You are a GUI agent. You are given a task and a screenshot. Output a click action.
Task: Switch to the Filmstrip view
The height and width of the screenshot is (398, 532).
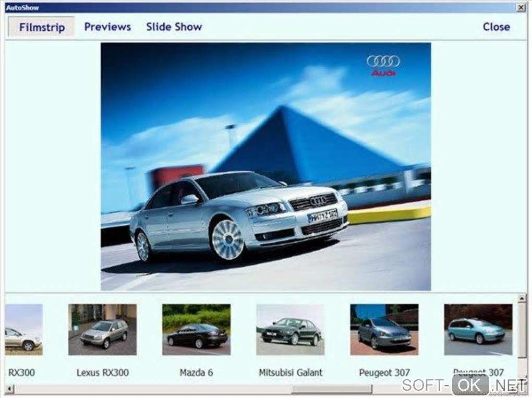41,27
